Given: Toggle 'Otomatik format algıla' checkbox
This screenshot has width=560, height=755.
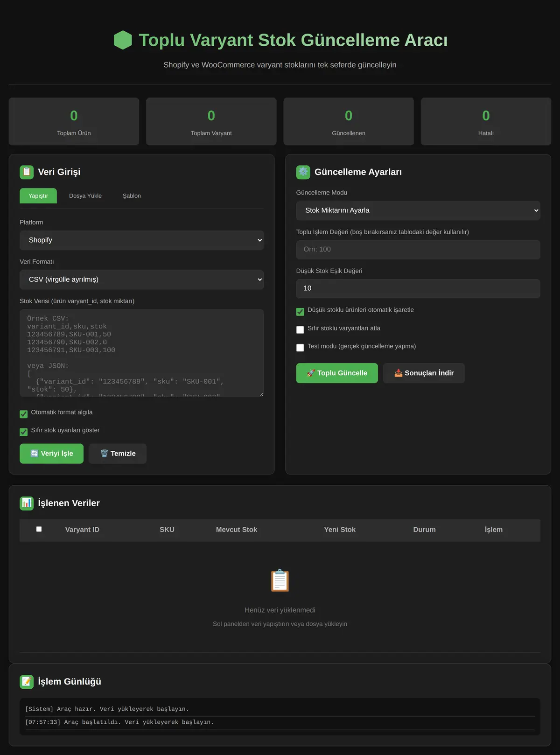Looking at the screenshot, I should coord(24,414).
